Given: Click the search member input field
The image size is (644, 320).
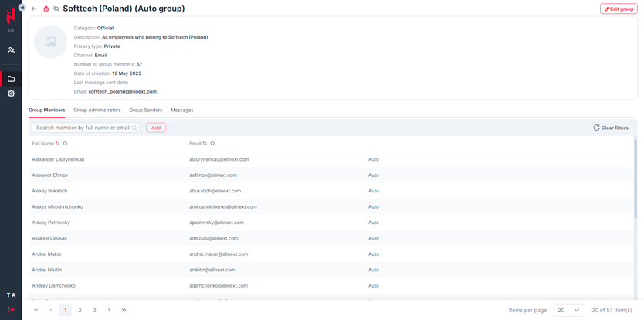Looking at the screenshot, I should click(x=83, y=128).
